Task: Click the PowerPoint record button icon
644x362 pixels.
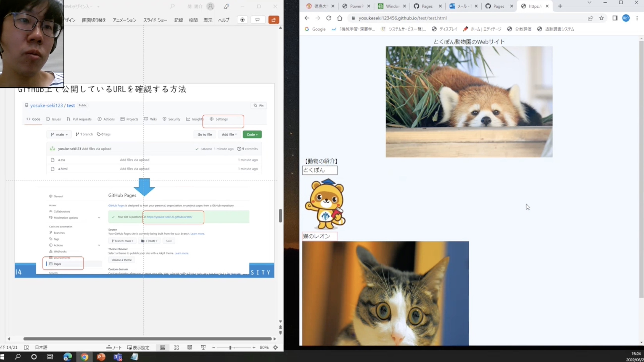Action: [x=242, y=20]
